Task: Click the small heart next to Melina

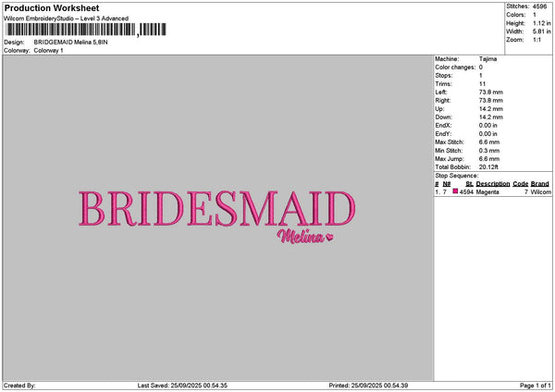Action: 329,237
